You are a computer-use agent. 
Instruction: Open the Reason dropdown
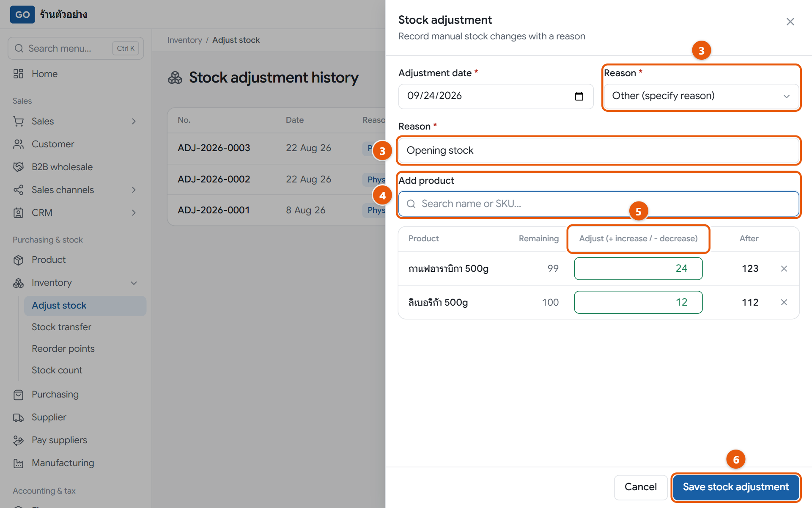click(701, 96)
